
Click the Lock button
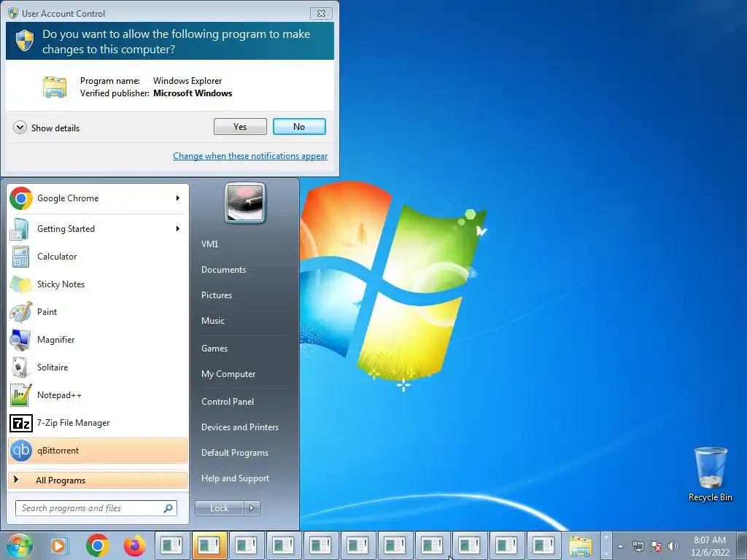tap(220, 508)
